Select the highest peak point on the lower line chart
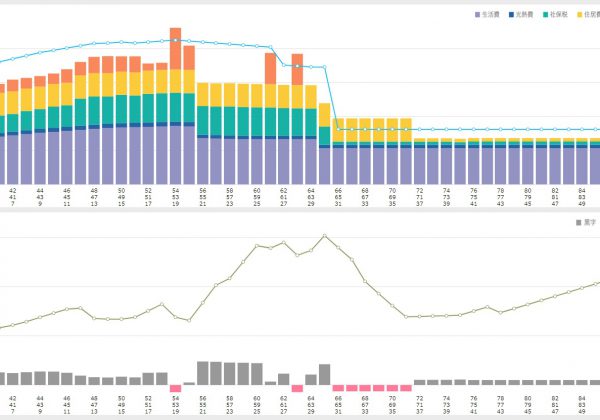Image resolution: width=600 pixels, height=420 pixels. [325, 236]
